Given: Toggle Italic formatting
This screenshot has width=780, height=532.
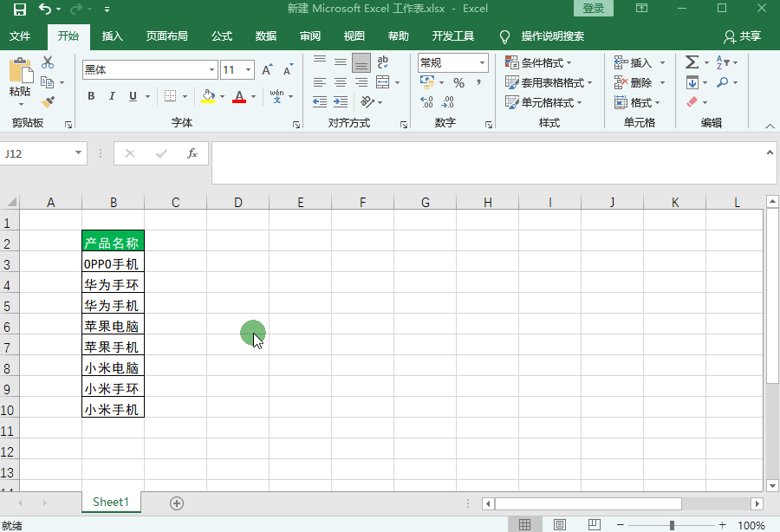Looking at the screenshot, I should 112,96.
